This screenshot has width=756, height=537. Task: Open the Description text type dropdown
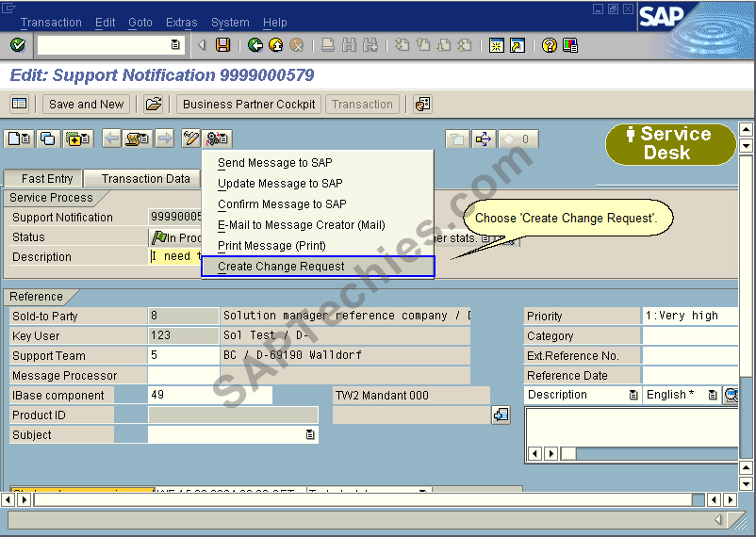pos(633,395)
